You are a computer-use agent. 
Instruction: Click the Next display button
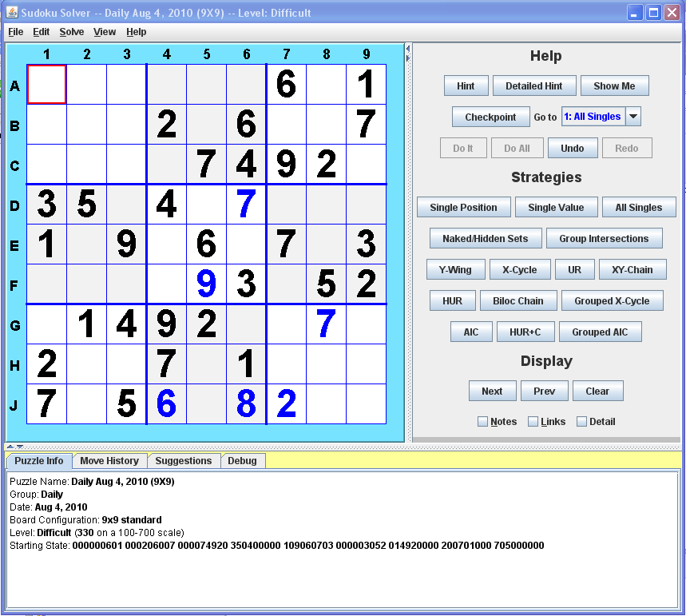[492, 391]
